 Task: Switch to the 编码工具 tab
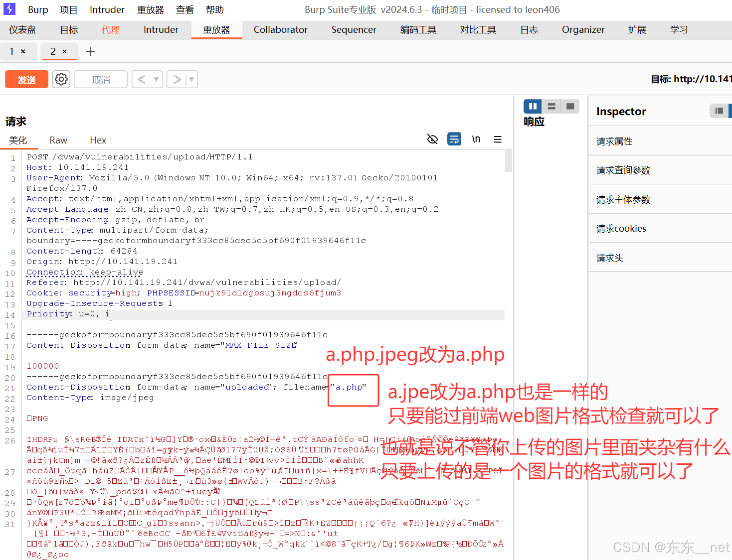(x=418, y=30)
